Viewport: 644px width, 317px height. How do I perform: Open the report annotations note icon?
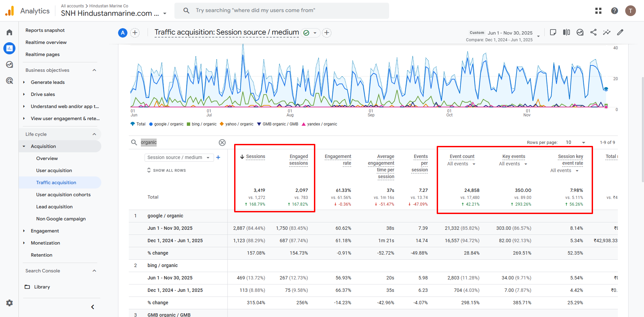pos(553,32)
